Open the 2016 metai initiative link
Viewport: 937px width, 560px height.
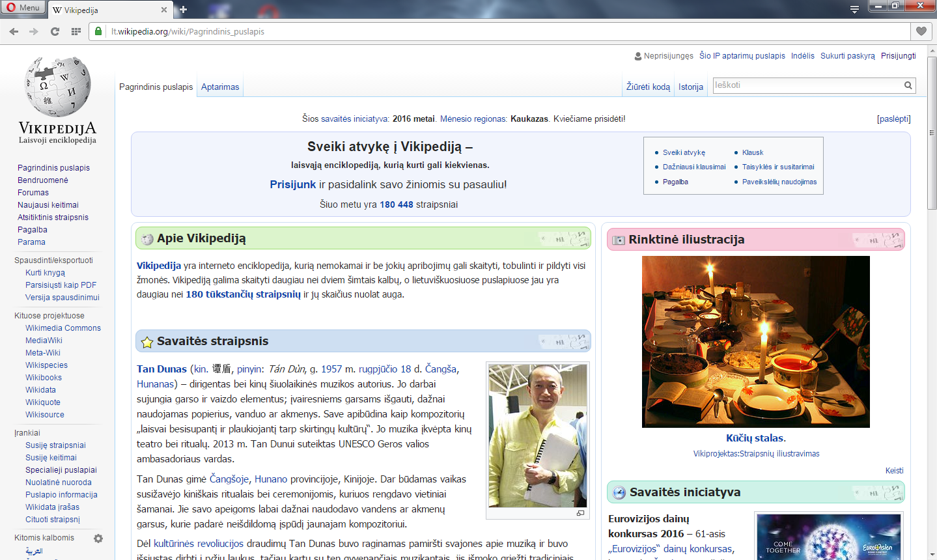pyautogui.click(x=413, y=119)
